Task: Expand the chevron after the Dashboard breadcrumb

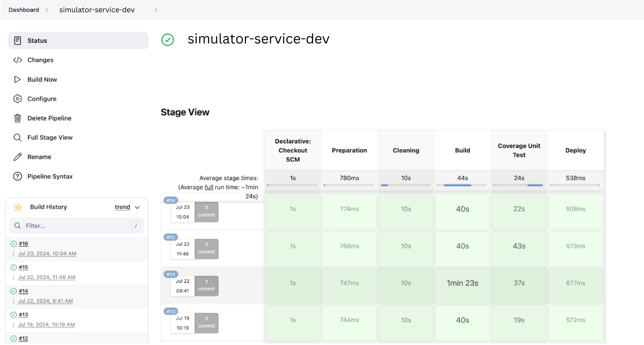Action: click(47, 10)
